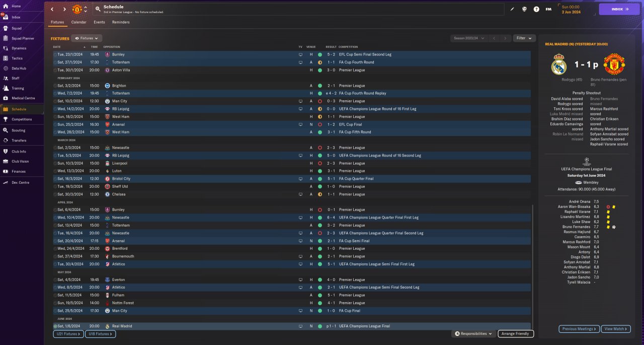Screen dimensions: 644x345
Task: Toggle the marker on the Burnley 23/1/2024 row
Action: 55,54
